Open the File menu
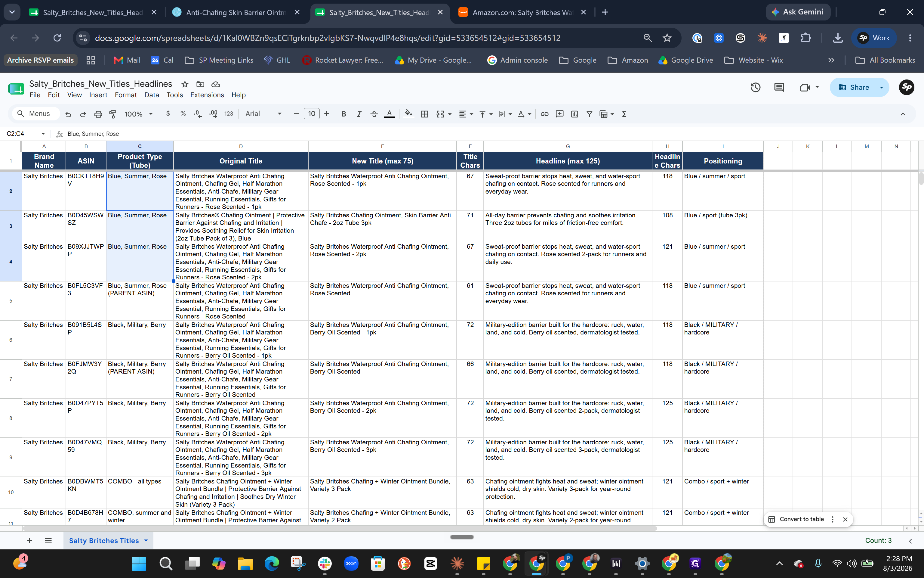The width and height of the screenshot is (924, 578). point(35,95)
